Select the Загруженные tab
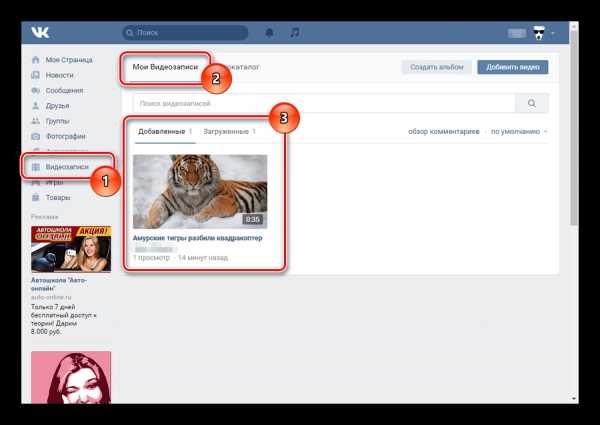 coord(229,132)
